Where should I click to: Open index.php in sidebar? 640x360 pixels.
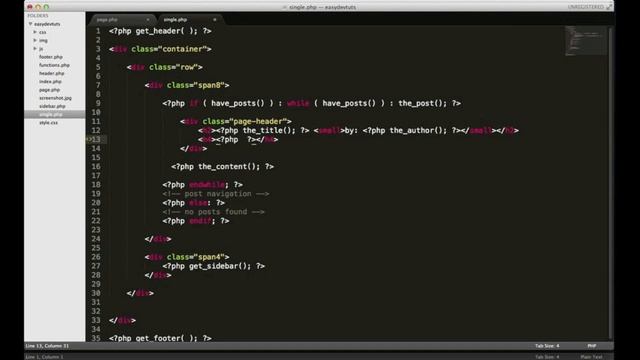50,81
